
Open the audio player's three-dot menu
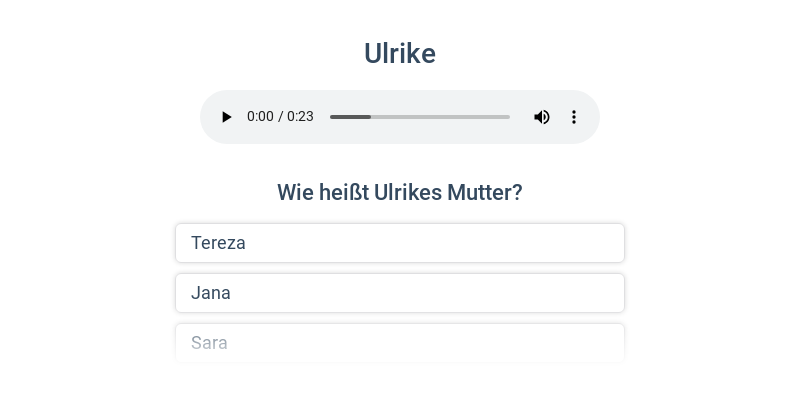pos(574,117)
